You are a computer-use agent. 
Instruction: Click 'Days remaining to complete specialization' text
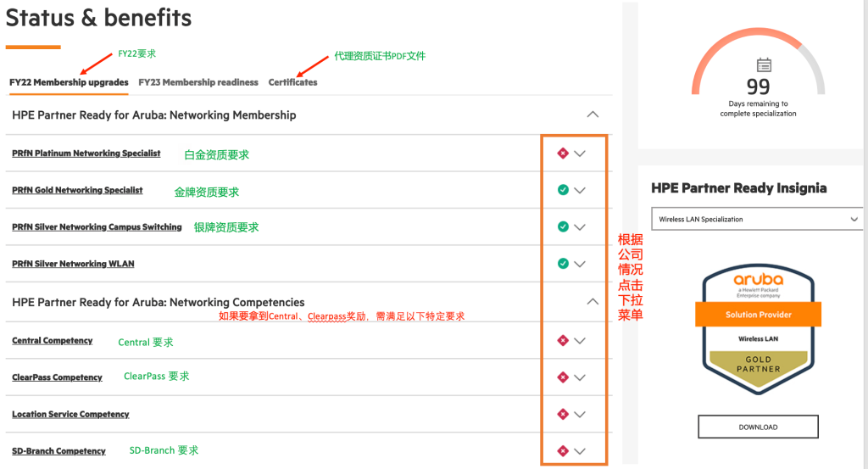pyautogui.click(x=758, y=109)
